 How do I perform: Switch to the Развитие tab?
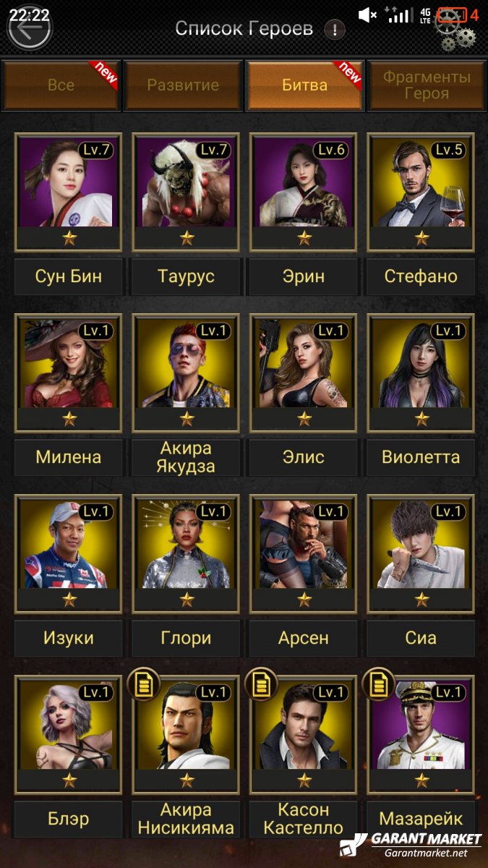point(183,85)
